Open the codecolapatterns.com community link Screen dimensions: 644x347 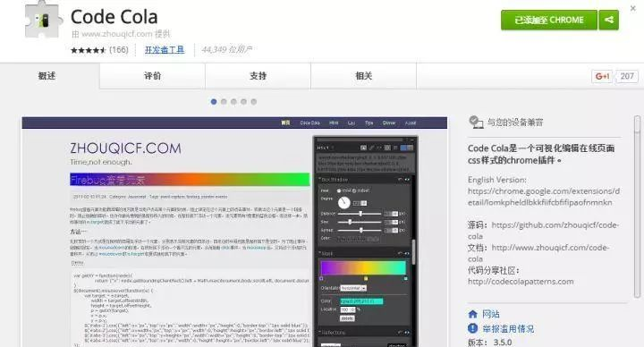pyautogui.click(x=521, y=282)
